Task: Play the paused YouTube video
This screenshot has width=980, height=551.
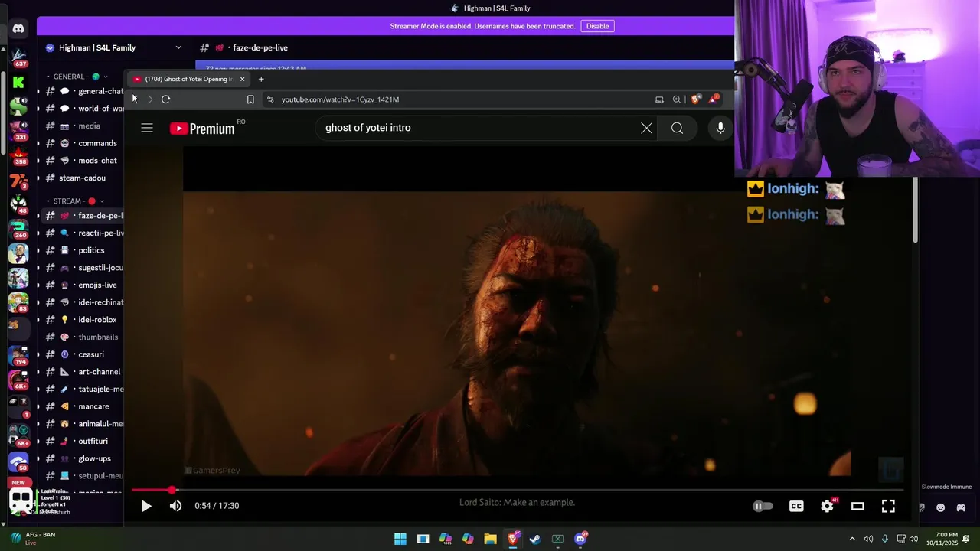Action: pos(146,506)
